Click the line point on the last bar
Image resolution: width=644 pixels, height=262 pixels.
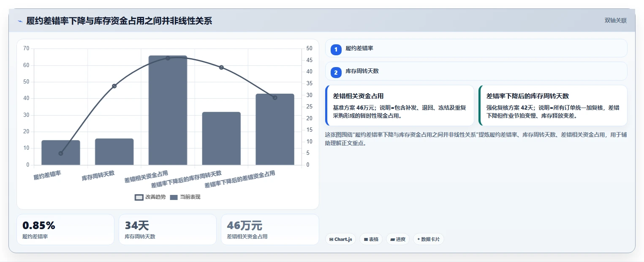tap(275, 98)
